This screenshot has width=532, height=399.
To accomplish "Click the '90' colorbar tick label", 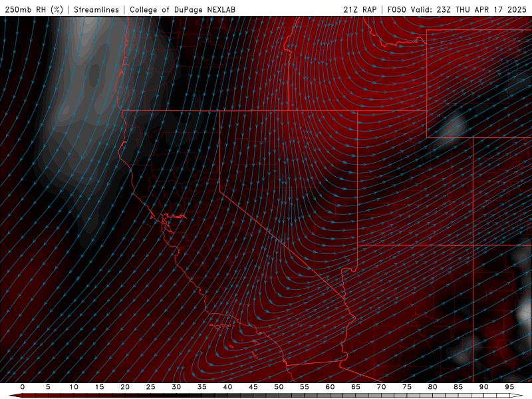I will [x=483, y=387].
